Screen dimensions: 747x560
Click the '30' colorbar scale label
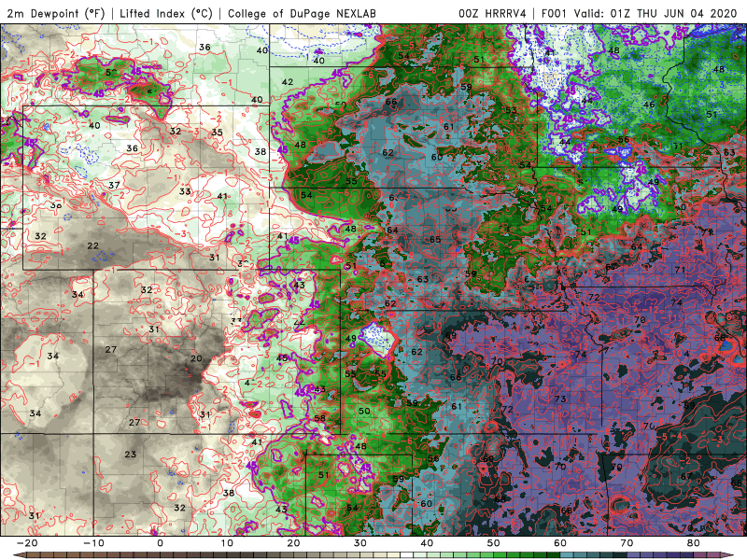(x=360, y=543)
